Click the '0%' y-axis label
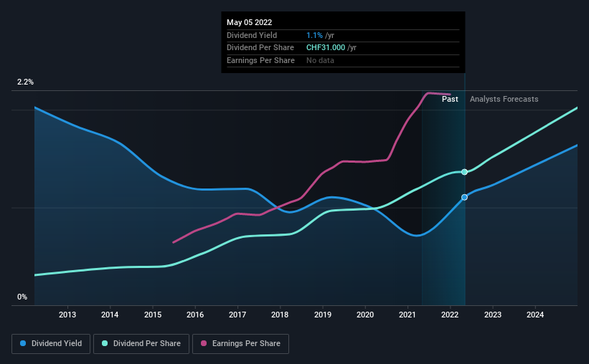This screenshot has width=589, height=364. pos(22,297)
